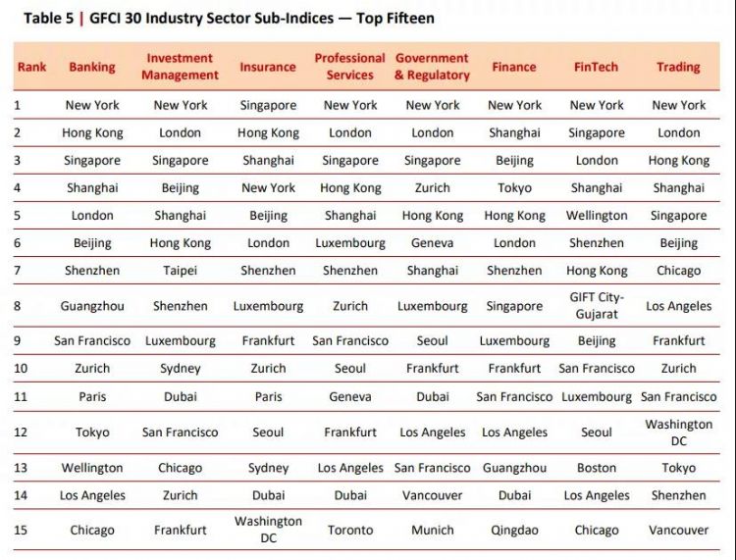Click the Boston cell
The width and height of the screenshot is (736, 560).
click(597, 468)
